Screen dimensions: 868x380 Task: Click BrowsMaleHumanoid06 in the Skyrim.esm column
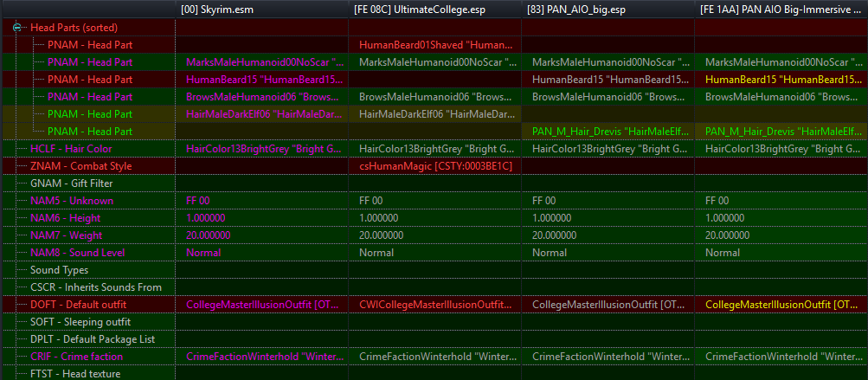(x=262, y=97)
